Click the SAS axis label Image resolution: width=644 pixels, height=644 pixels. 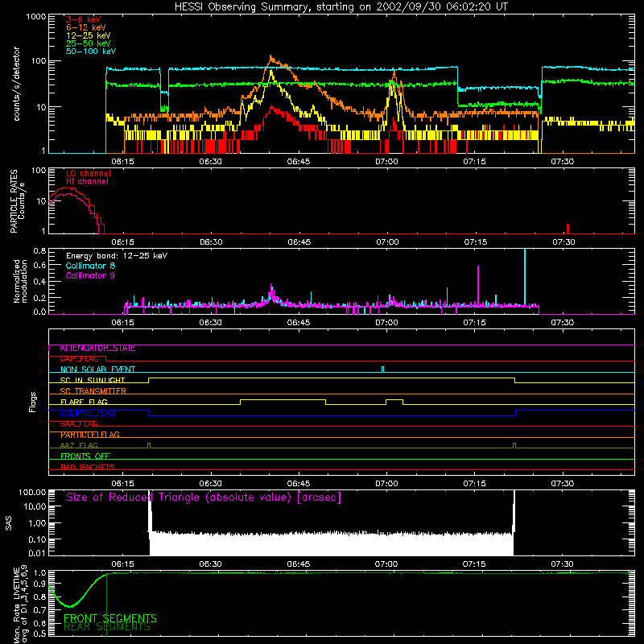pos(9,523)
